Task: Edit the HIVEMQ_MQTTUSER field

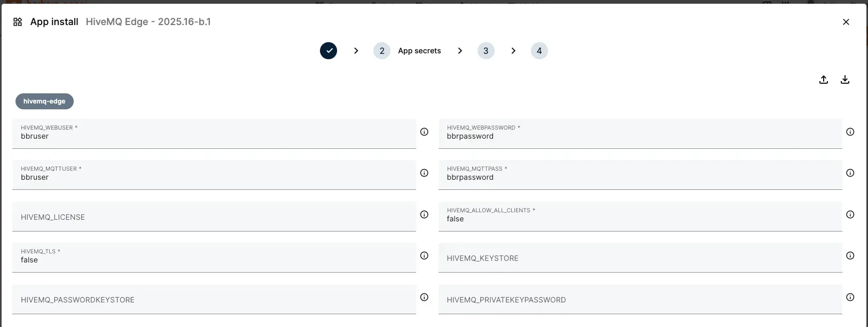Action: (x=214, y=175)
